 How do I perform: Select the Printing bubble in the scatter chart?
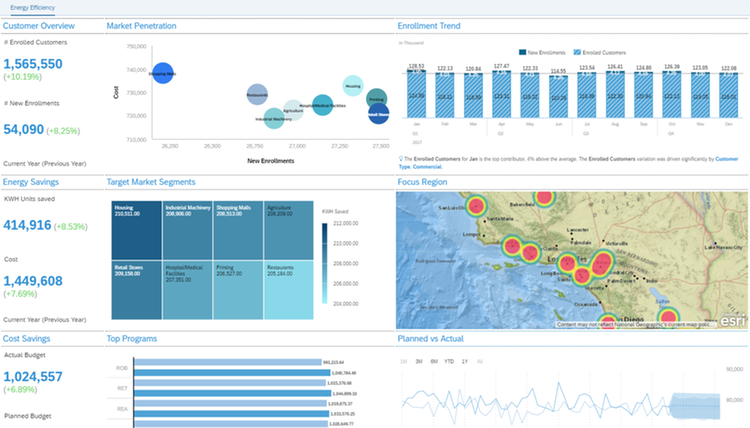click(376, 98)
